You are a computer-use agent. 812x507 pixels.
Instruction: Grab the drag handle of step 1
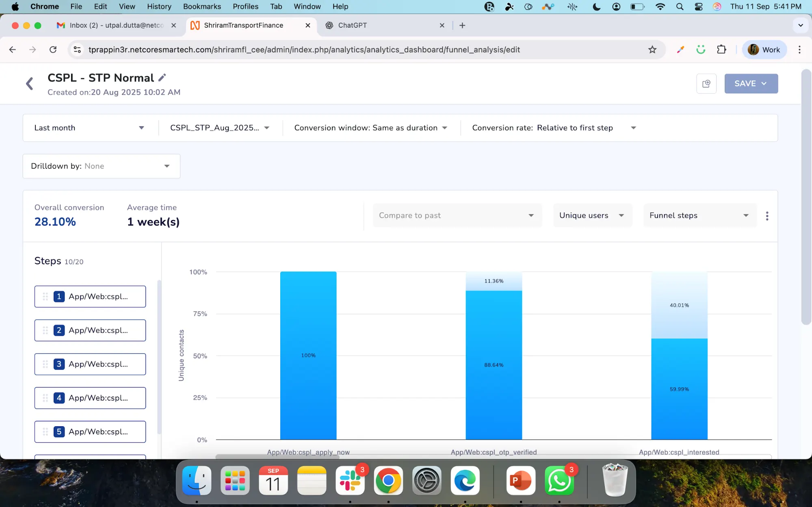pos(45,297)
